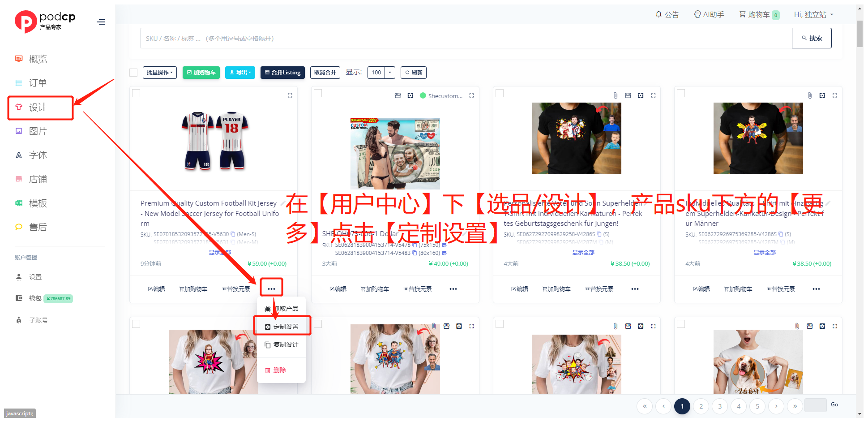Choose 抓取产品 from the popup menu
Viewport: 868px width, 422px height.
tap(282, 309)
